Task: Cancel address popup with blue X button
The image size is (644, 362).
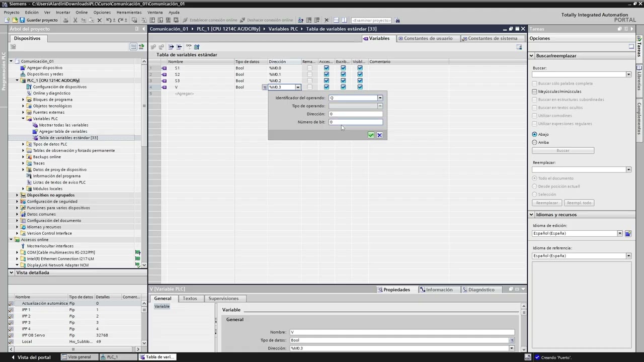Action: [x=379, y=135]
